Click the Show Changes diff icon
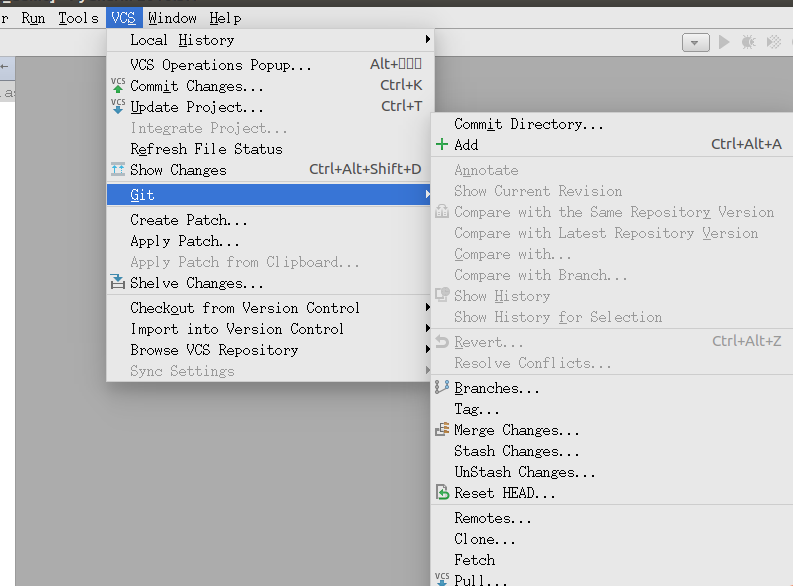The height and width of the screenshot is (586, 793). point(118,169)
